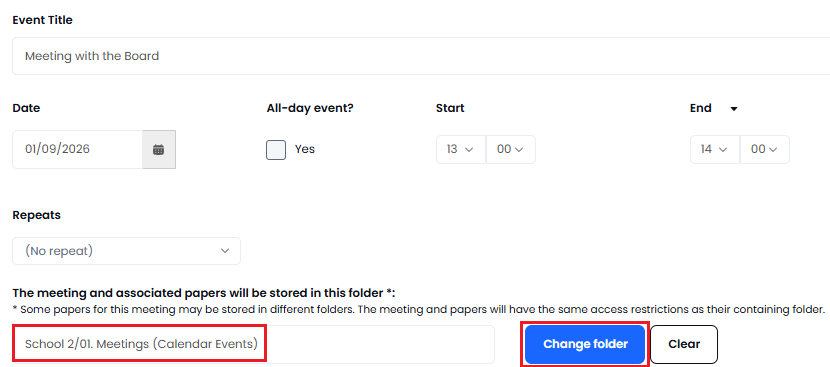The height and width of the screenshot is (367, 830).
Task: Click the Change folder button
Action: [585, 344]
